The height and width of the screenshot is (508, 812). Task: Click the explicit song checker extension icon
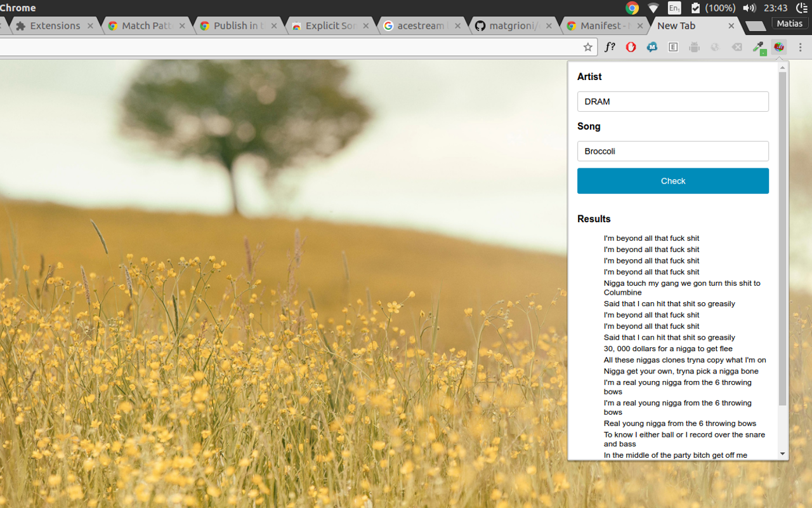coord(779,47)
